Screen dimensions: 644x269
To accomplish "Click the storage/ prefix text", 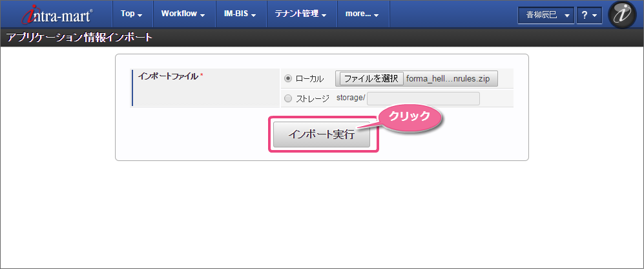I will [x=351, y=98].
